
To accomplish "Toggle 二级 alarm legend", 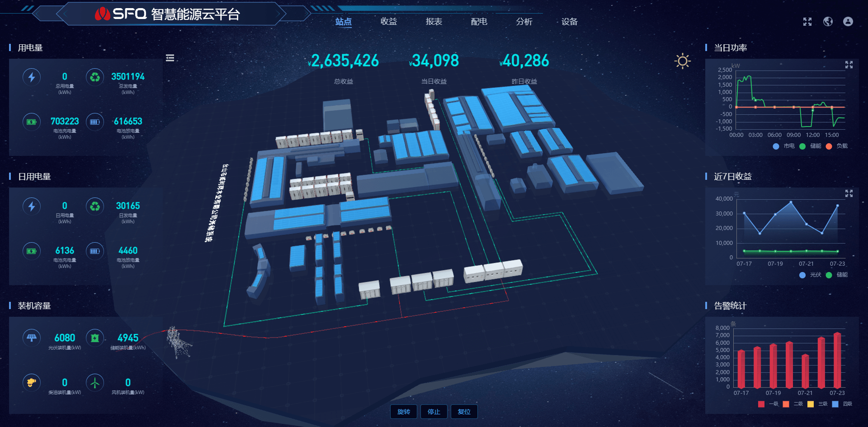I will [x=793, y=404].
